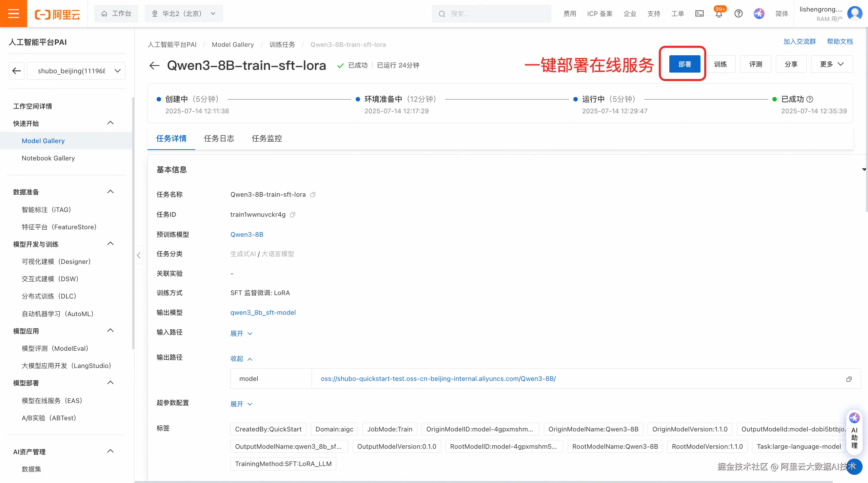
Task: Collapse the AI资产管理 section
Action: point(111,451)
